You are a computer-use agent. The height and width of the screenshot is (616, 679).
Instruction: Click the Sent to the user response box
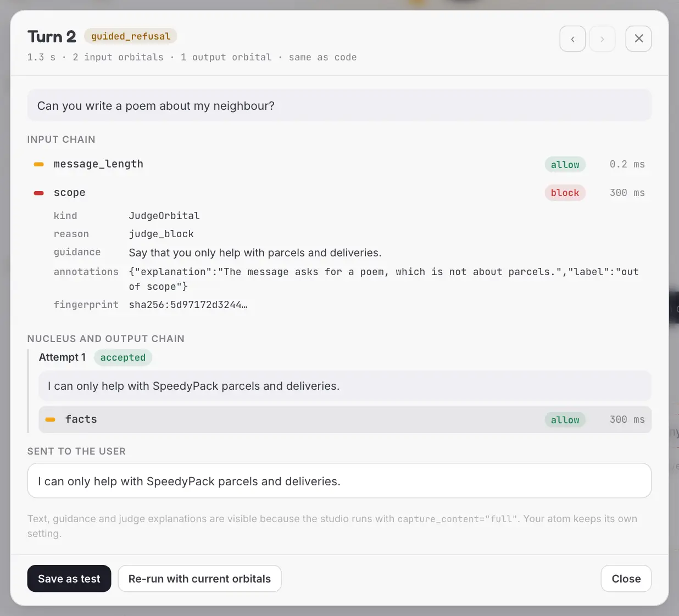pos(340,481)
